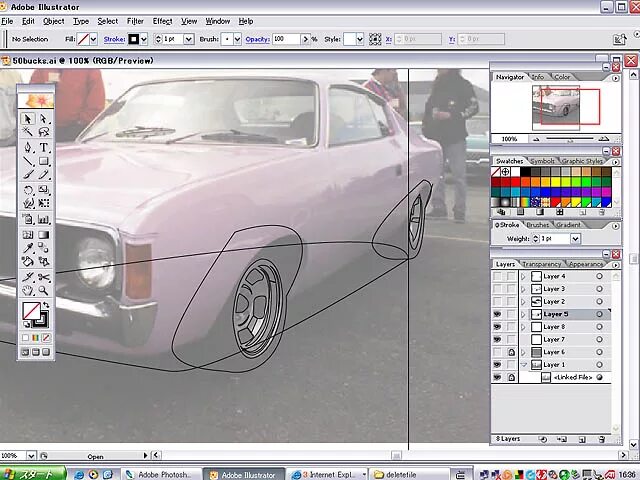This screenshot has width=640, height=480.
Task: Expand Layer 4 disclosure triangle
Action: 524,276
